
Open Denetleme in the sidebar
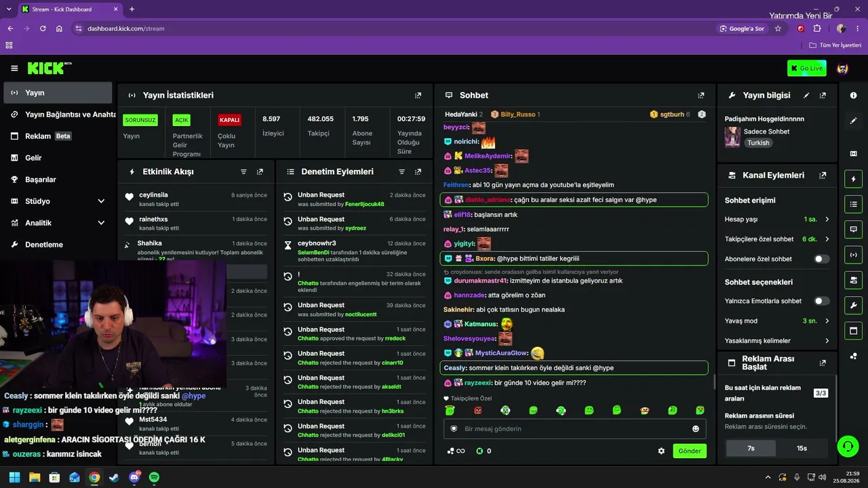(x=58, y=245)
